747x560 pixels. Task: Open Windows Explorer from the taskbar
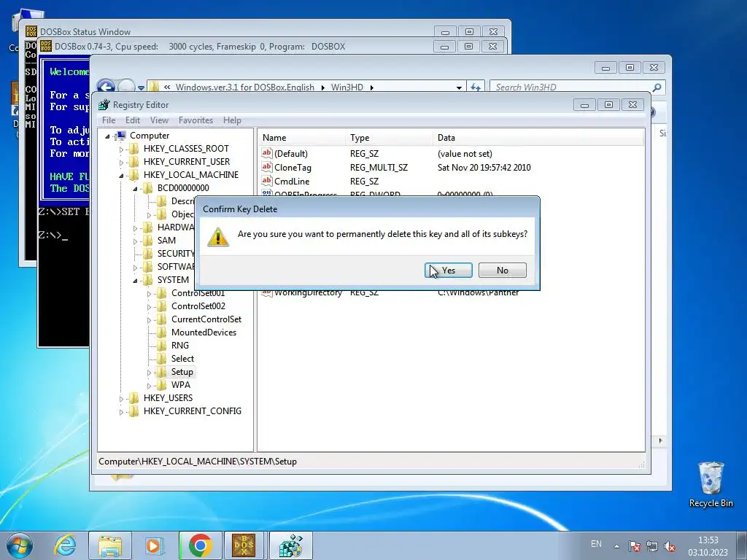[x=109, y=545]
